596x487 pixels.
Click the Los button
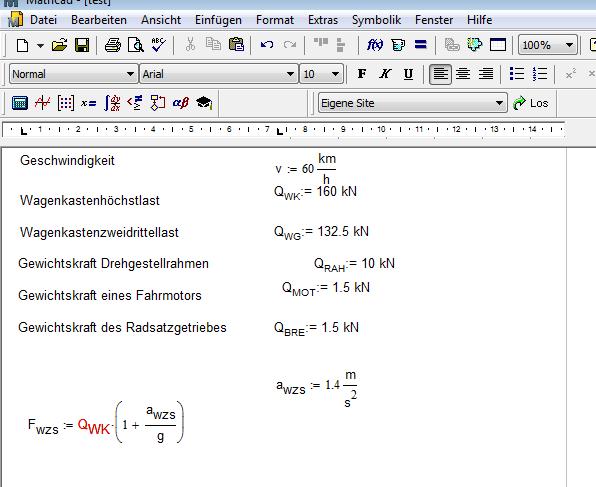tap(530, 103)
